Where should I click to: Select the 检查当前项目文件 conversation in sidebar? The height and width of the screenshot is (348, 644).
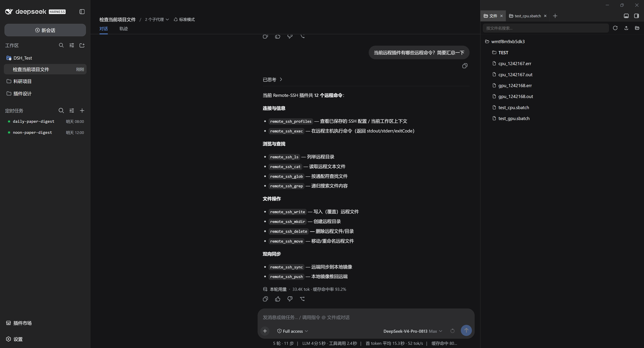tap(45, 69)
